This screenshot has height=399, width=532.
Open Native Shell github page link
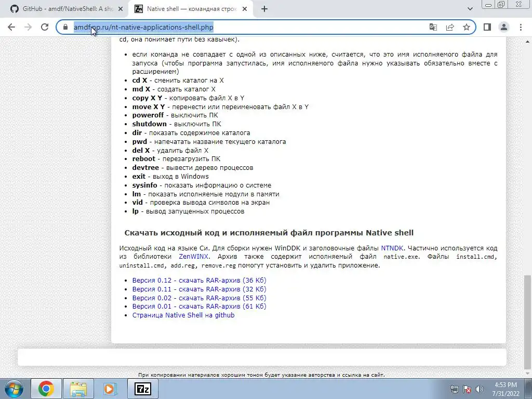[183, 315]
